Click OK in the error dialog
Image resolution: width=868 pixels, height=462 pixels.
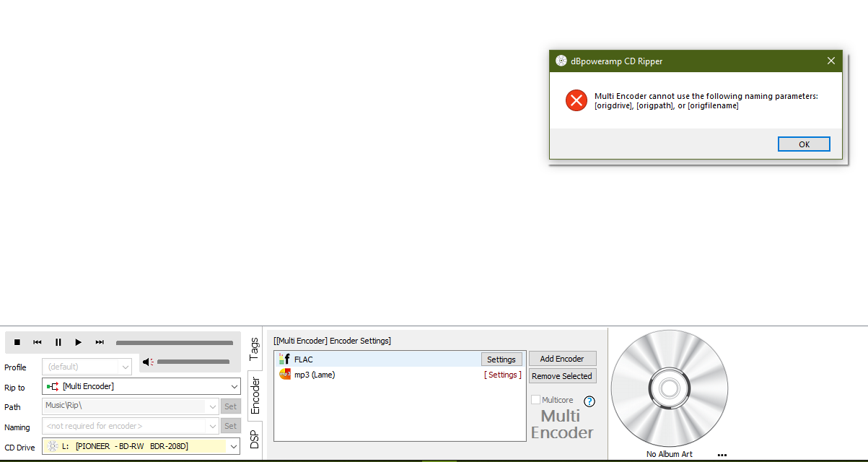804,144
